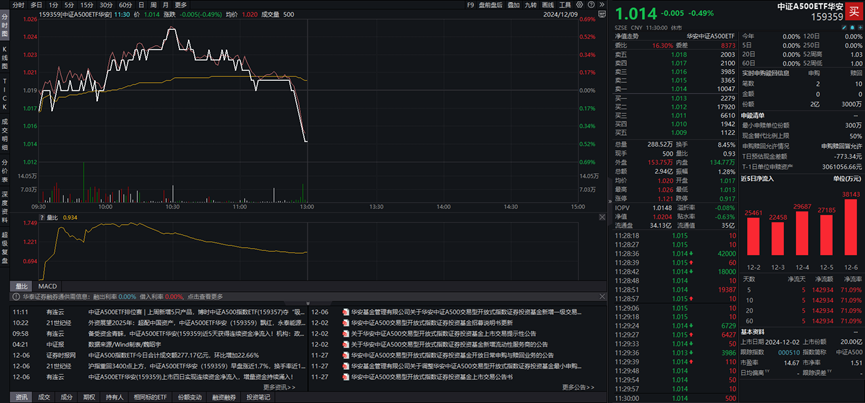
Task: Open the PDF icon for 12-06 华安基金 announcement
Action: coord(346,312)
